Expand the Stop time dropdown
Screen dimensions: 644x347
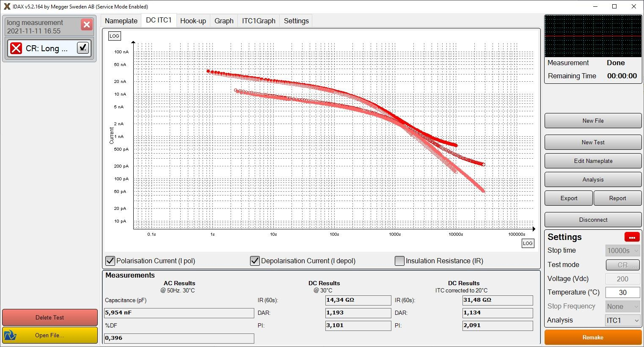tap(622, 251)
